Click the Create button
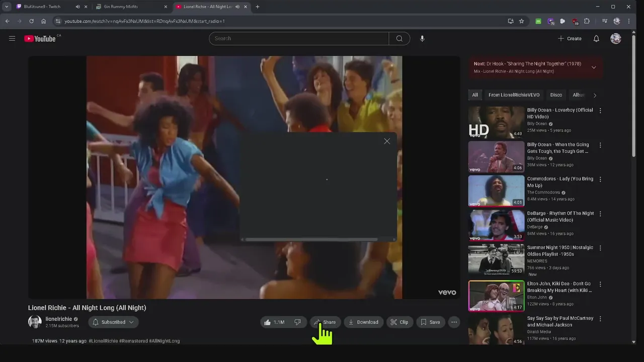The width and height of the screenshot is (644, 362). pyautogui.click(x=570, y=39)
